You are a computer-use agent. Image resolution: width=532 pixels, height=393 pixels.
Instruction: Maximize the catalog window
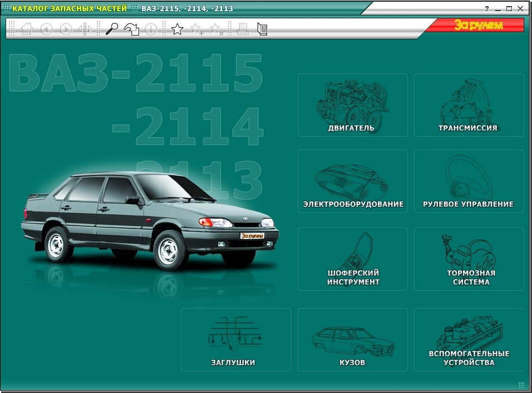pyautogui.click(x=509, y=9)
